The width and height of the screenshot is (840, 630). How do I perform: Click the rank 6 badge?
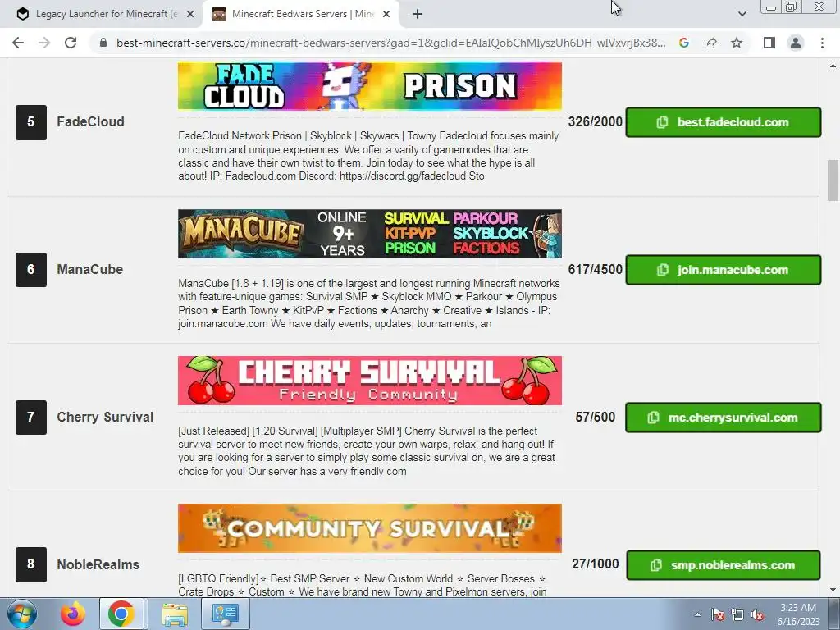[x=31, y=269]
